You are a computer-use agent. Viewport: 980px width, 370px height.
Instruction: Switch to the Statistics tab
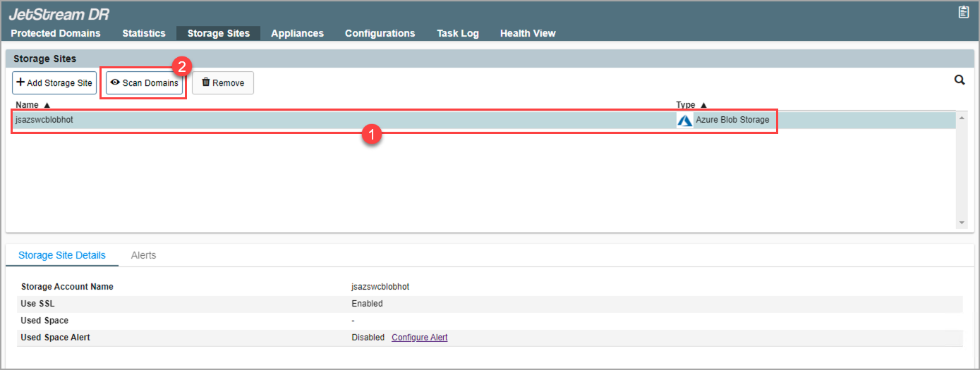[x=144, y=33]
